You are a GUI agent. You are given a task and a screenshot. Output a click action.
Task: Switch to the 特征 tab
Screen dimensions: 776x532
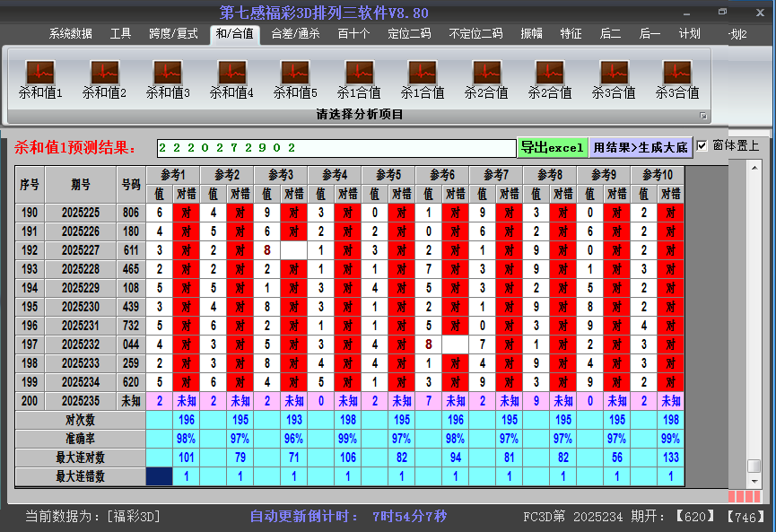(x=571, y=34)
